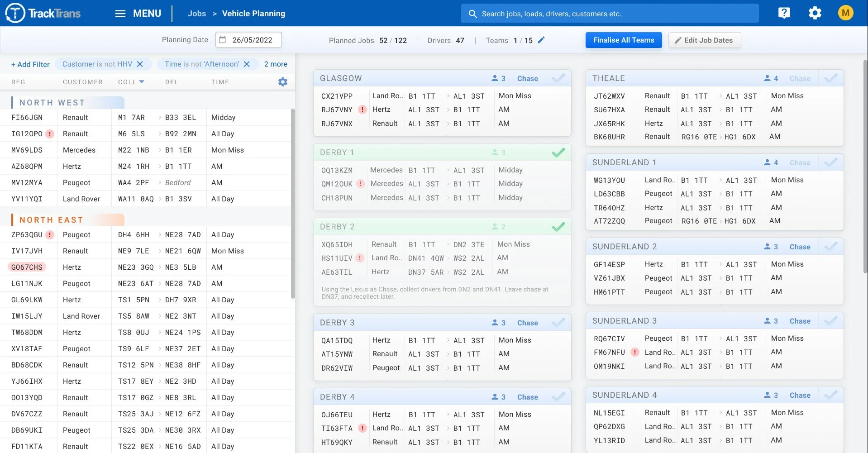This screenshot has height=453, width=868.
Task: Click drivers icon on DERBY 3
Action: [495, 323]
